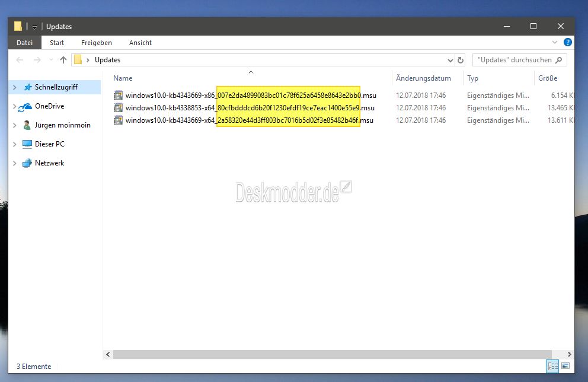Image resolution: width=588 pixels, height=382 pixels.
Task: Click the Schnellzugriff star icon
Action: [x=27, y=87]
